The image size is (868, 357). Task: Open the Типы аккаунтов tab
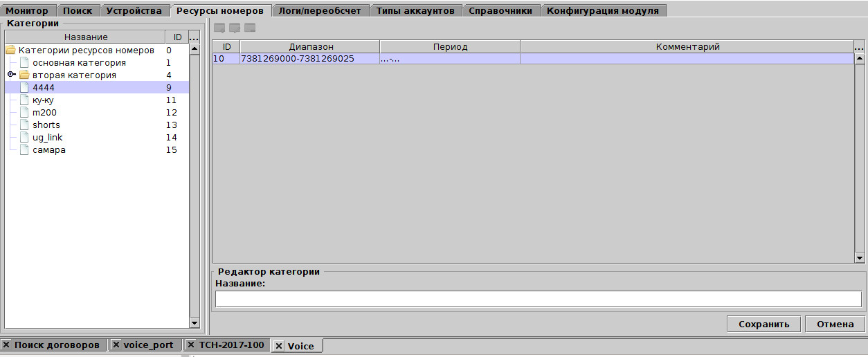(x=415, y=10)
